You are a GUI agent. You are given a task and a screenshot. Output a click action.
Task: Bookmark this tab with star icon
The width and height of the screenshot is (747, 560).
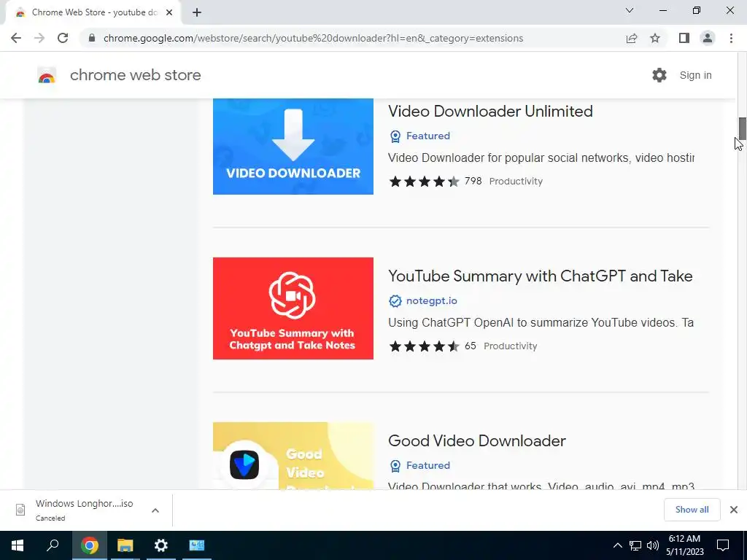655,38
